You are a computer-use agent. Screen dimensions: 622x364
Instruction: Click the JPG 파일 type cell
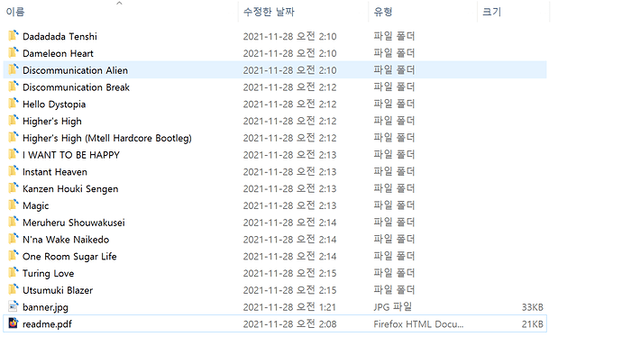[x=393, y=307]
